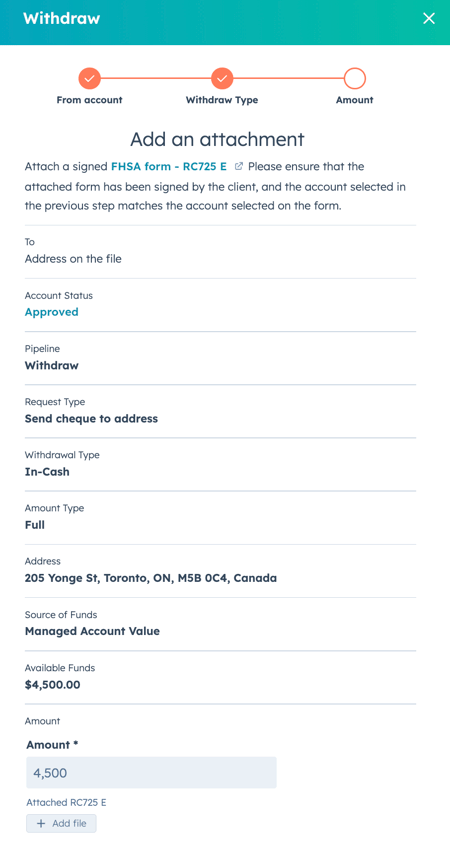This screenshot has width=450, height=845.
Task: Open the FHSA form - RC725 E link
Action: coord(169,167)
